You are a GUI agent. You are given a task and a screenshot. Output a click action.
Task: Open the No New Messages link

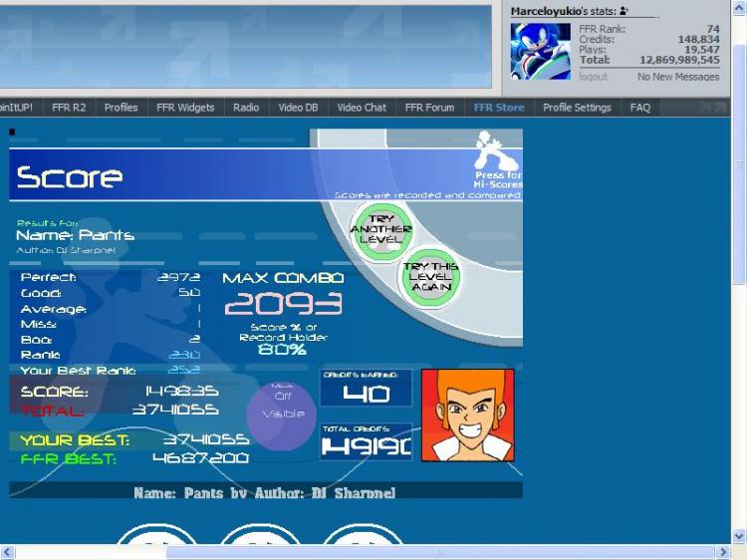(x=678, y=77)
